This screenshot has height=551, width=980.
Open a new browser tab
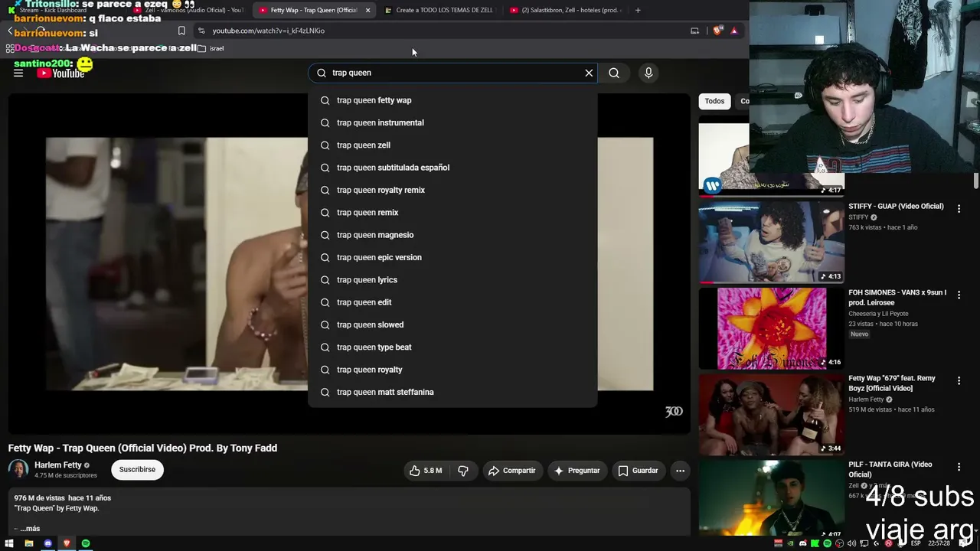[638, 10]
